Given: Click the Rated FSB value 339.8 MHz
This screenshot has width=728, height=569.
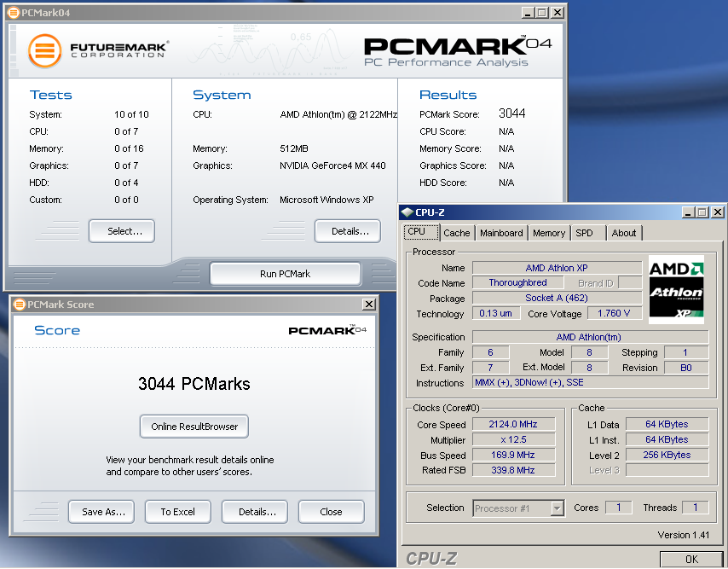Looking at the screenshot, I should tap(513, 470).
